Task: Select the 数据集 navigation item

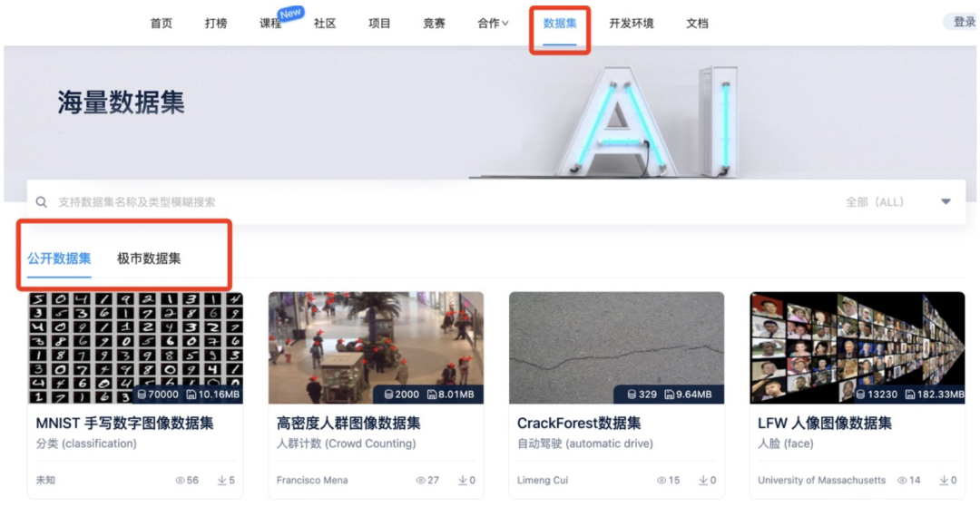Action: click(x=559, y=24)
